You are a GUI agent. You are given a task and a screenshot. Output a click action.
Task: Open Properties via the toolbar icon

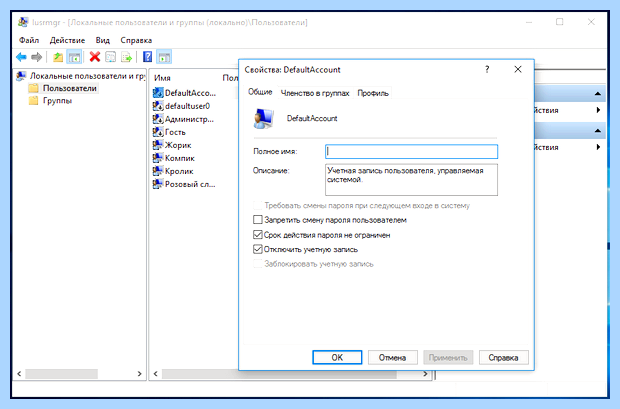111,57
